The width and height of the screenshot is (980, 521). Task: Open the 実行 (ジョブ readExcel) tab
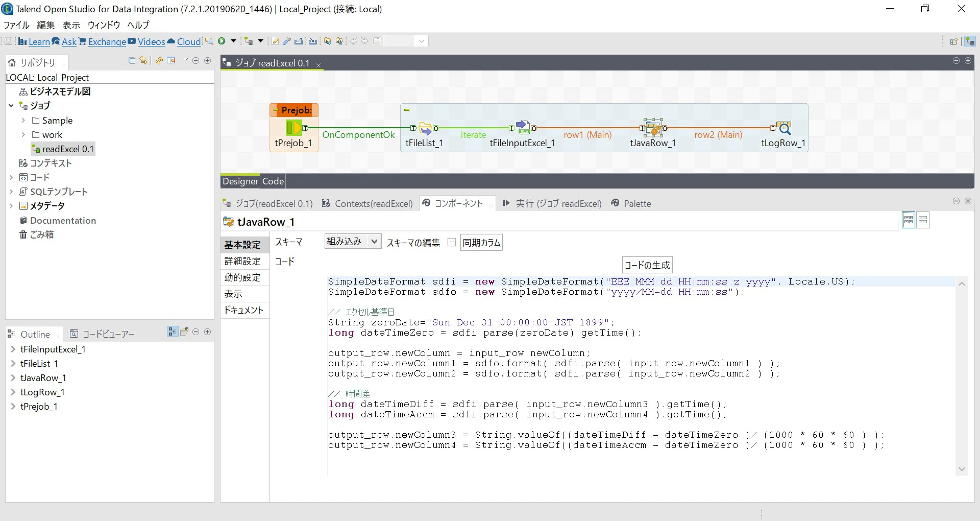coord(552,203)
